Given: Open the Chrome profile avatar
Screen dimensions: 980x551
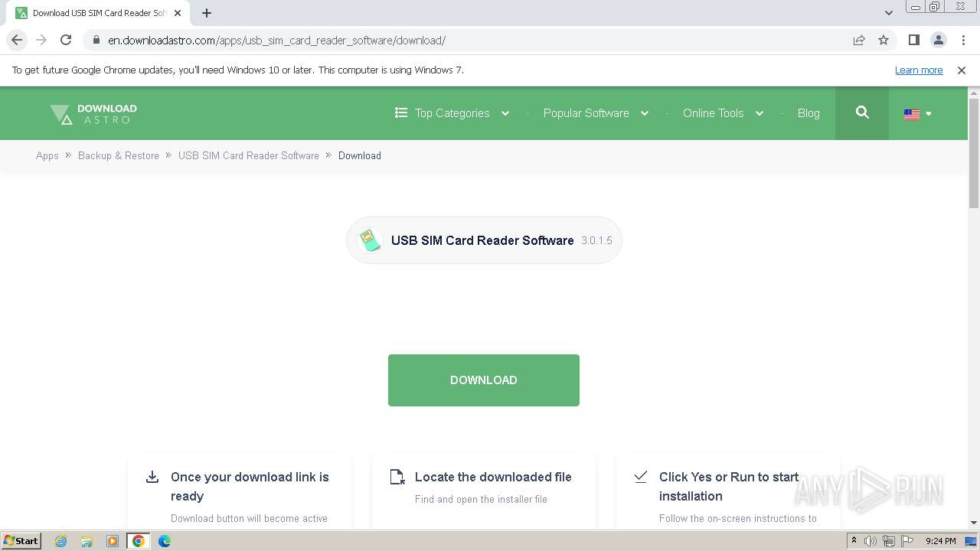Looking at the screenshot, I should tap(939, 40).
